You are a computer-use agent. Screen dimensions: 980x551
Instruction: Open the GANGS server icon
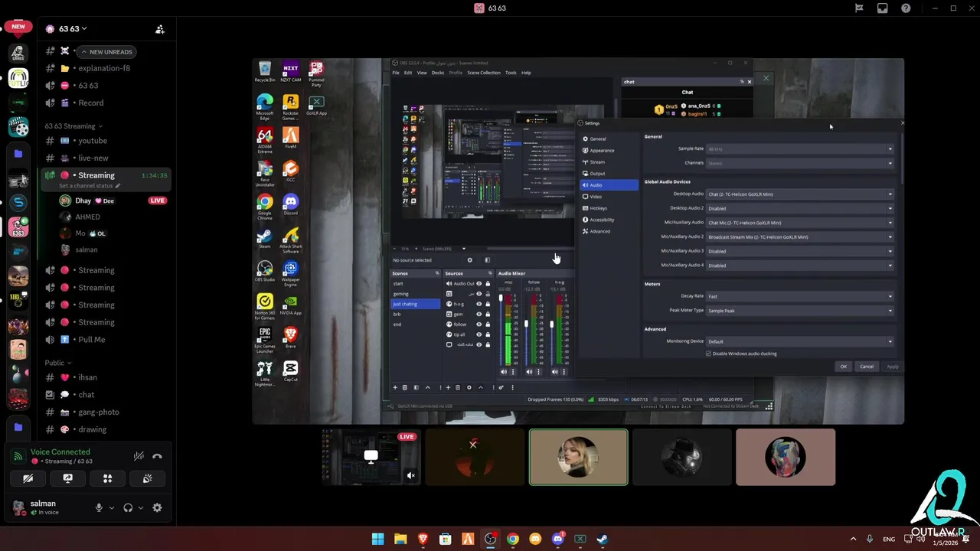(18, 53)
